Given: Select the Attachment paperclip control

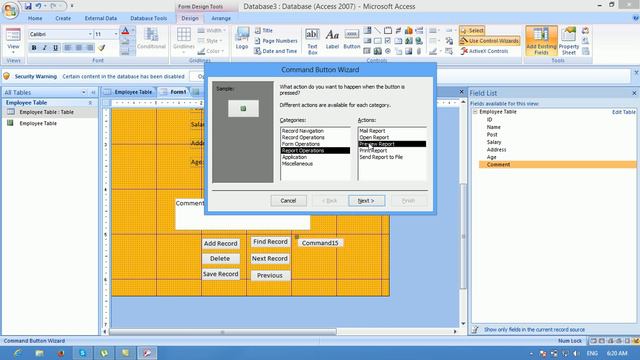Looking at the screenshot, I should click(419, 51).
